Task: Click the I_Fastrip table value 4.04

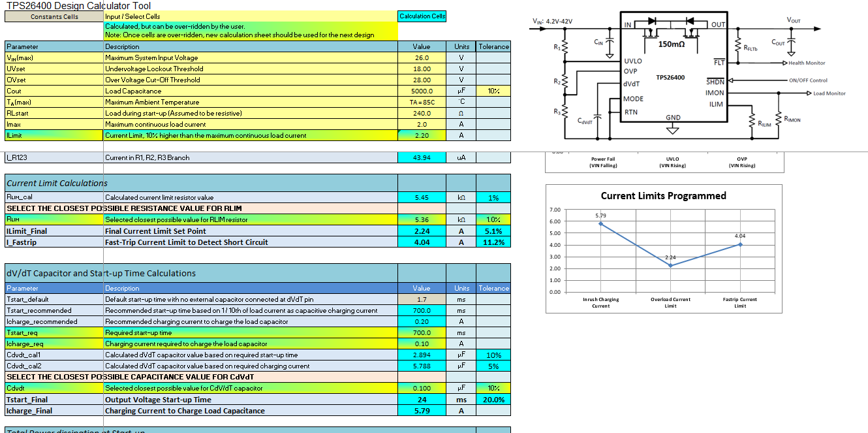Action: click(422, 242)
